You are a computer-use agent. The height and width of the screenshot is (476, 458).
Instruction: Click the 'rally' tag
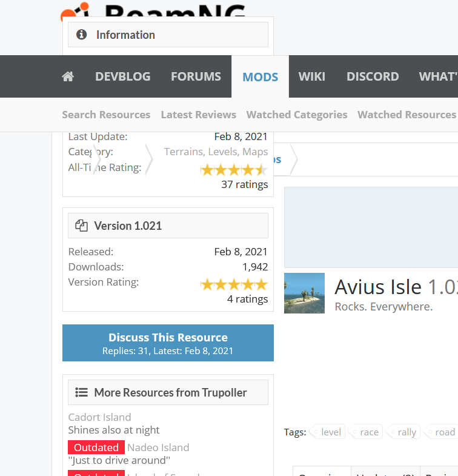click(x=404, y=432)
